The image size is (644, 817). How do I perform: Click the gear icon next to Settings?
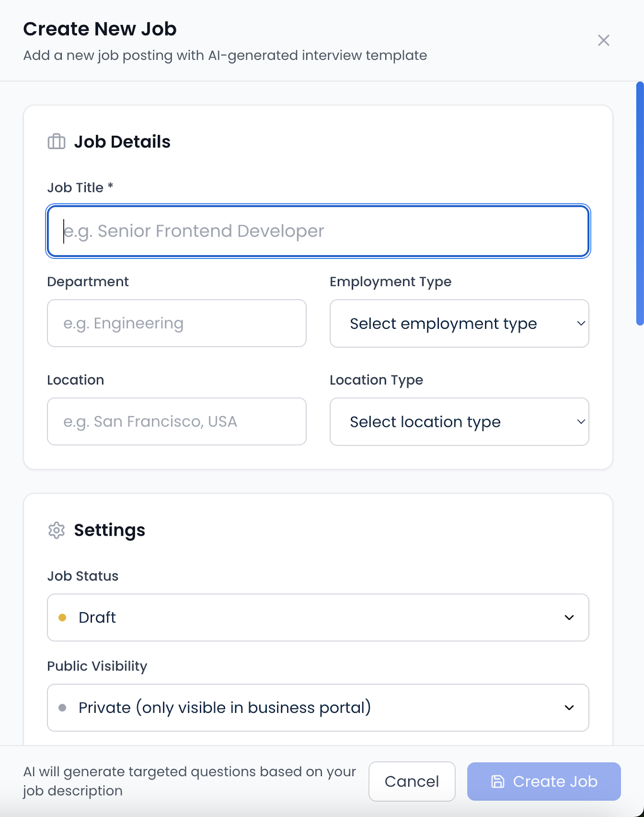coord(56,531)
